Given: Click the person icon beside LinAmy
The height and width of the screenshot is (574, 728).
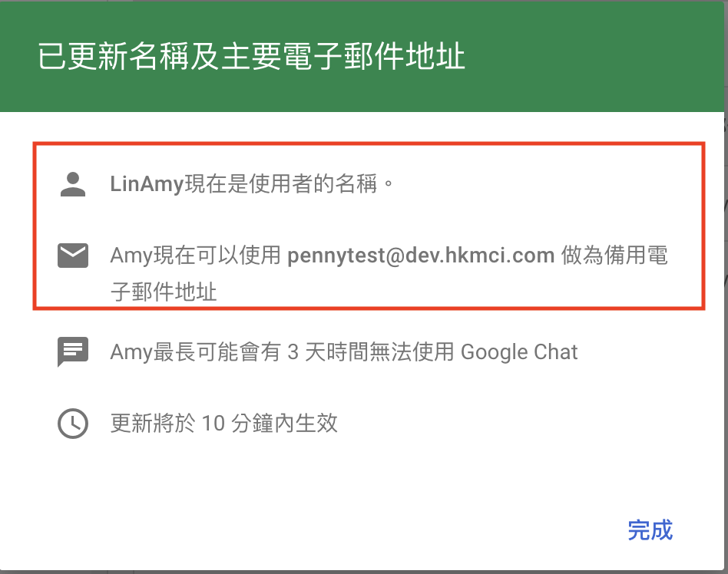Looking at the screenshot, I should click(73, 184).
